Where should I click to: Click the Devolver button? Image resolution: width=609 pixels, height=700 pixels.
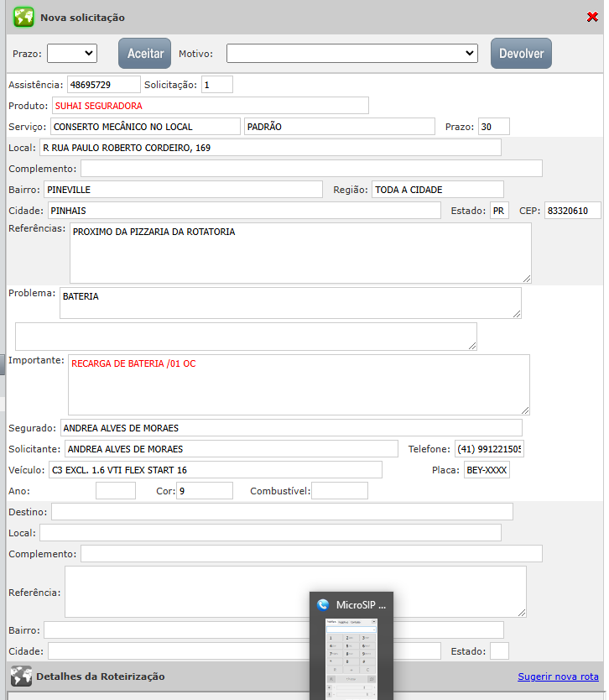coord(521,53)
